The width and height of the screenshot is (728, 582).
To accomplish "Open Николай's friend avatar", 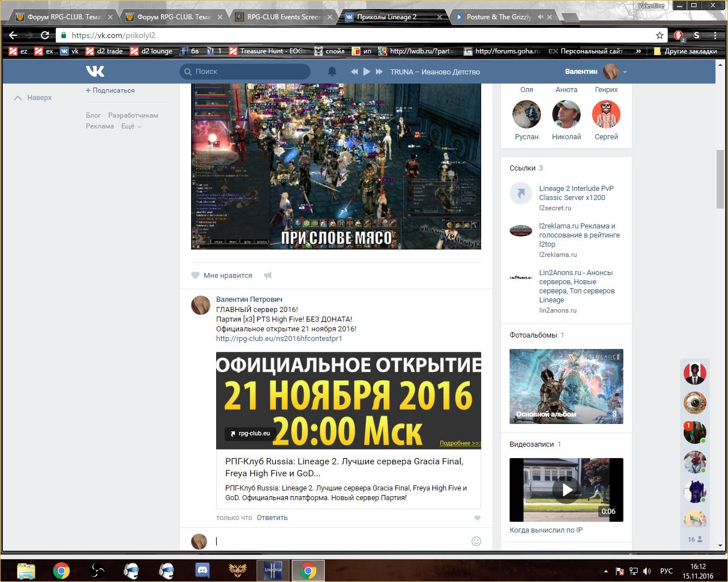I will click(x=566, y=114).
